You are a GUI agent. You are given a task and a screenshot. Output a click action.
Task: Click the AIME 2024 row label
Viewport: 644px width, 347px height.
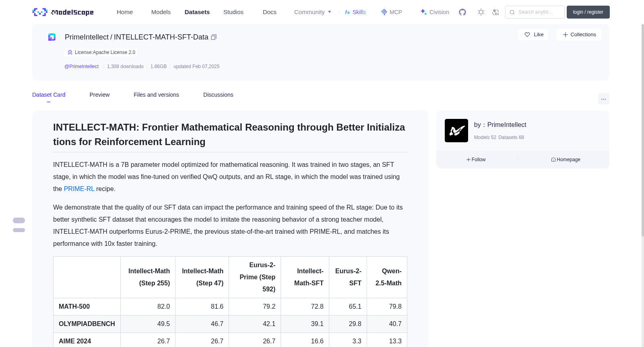pyautogui.click(x=75, y=341)
